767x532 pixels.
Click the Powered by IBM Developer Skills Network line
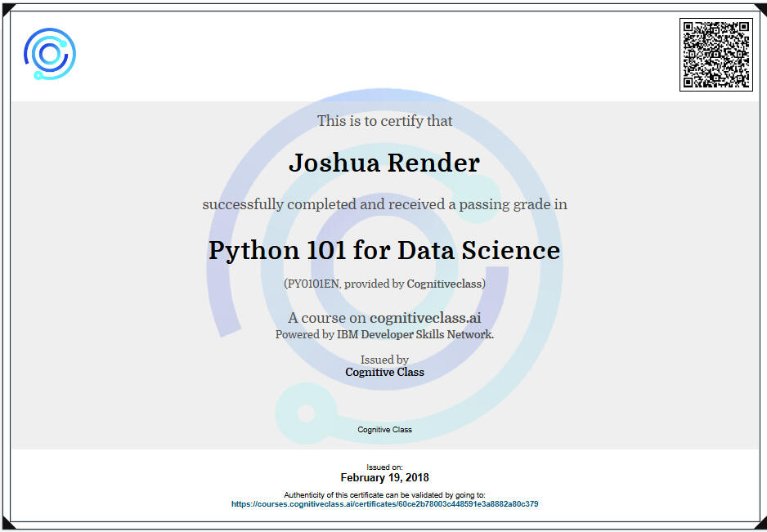[384, 334]
